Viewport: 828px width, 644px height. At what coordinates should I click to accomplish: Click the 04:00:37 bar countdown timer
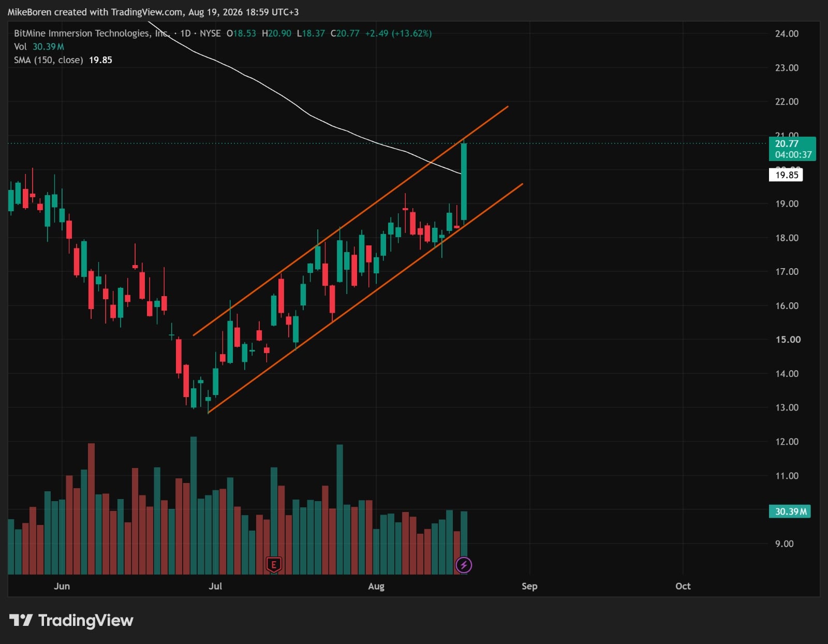(793, 155)
